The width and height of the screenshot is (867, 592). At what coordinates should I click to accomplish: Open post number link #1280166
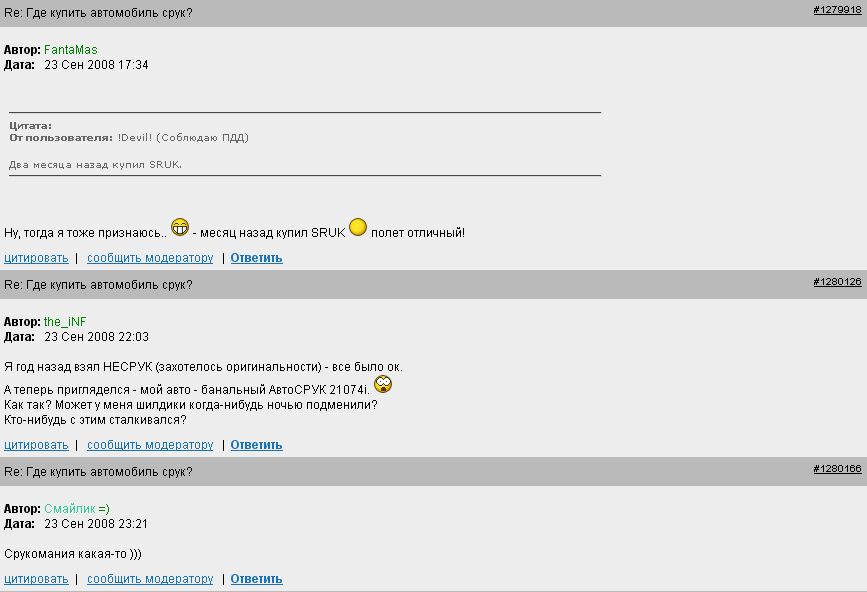click(x=837, y=468)
